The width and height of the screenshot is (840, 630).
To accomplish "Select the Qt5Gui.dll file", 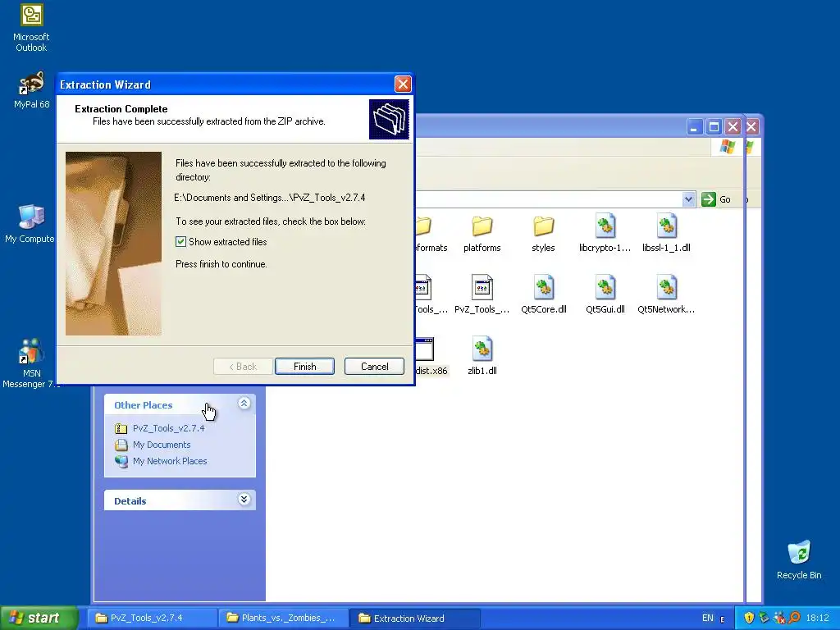I will (605, 294).
